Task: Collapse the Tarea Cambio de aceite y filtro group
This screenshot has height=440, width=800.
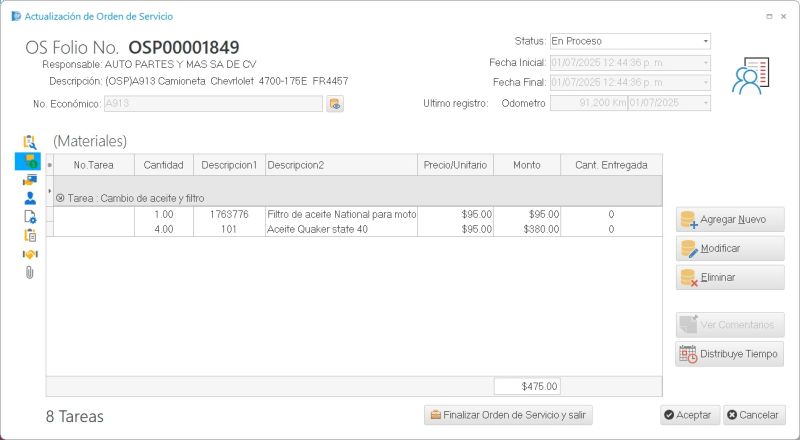Action: pos(60,198)
